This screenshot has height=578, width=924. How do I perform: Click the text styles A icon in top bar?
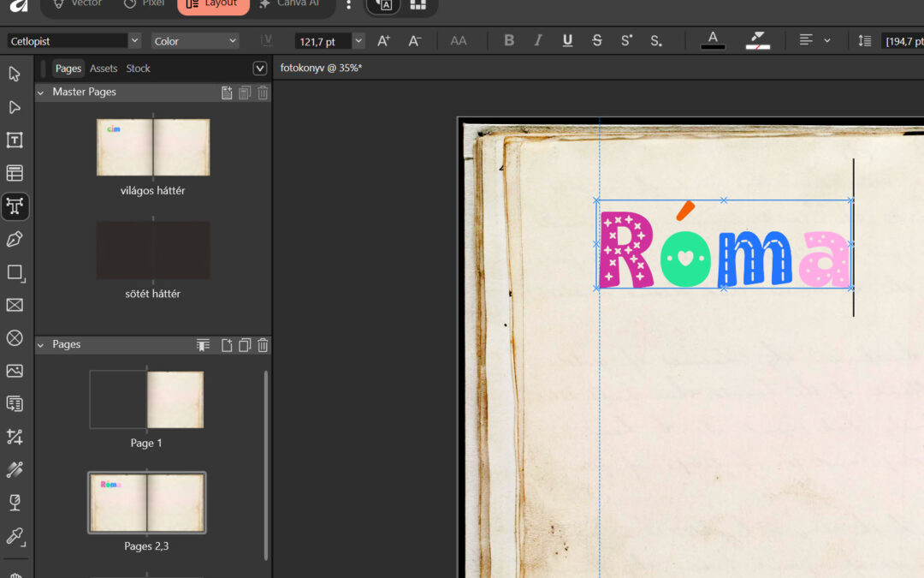pos(383,5)
